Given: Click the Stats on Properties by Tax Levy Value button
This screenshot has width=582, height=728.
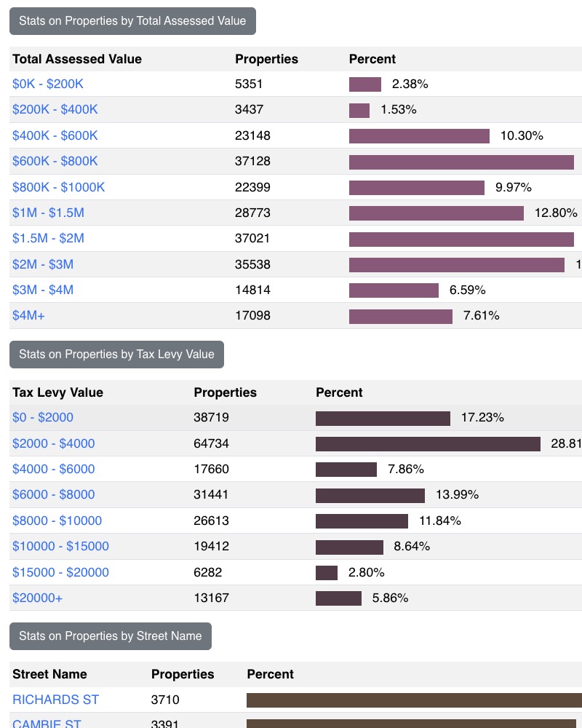Looking at the screenshot, I should pyautogui.click(x=116, y=355).
